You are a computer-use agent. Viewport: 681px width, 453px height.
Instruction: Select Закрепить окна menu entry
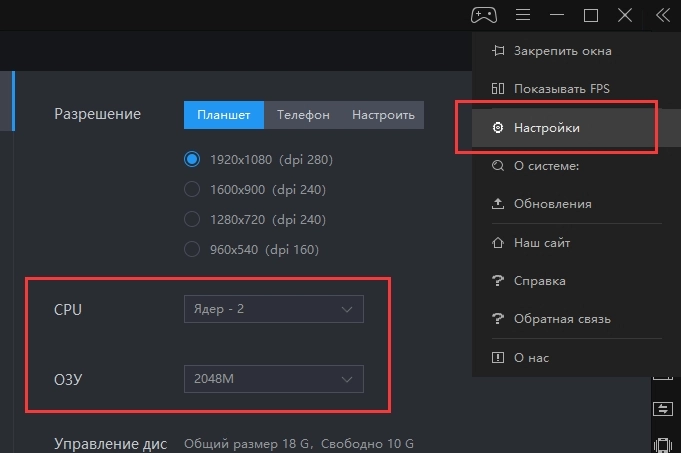pos(576,51)
